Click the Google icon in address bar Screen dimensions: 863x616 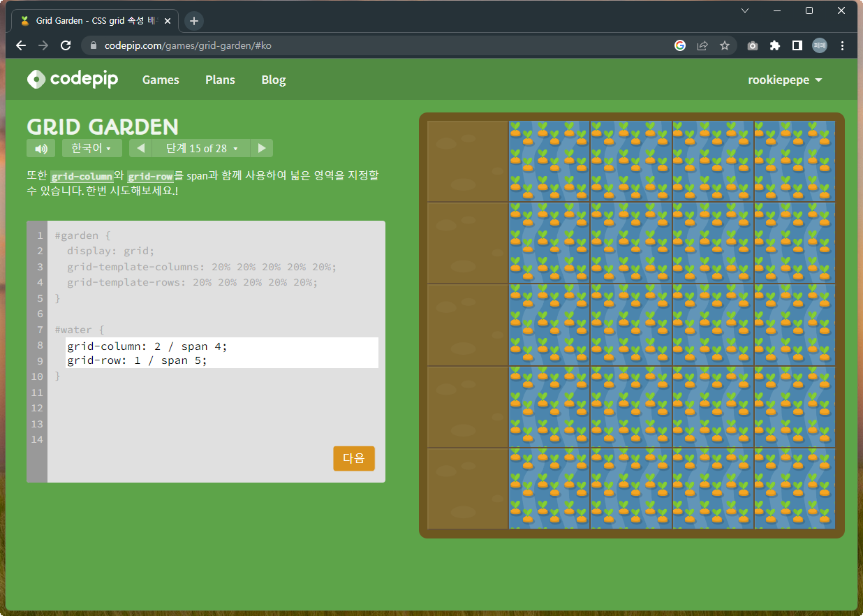680,45
